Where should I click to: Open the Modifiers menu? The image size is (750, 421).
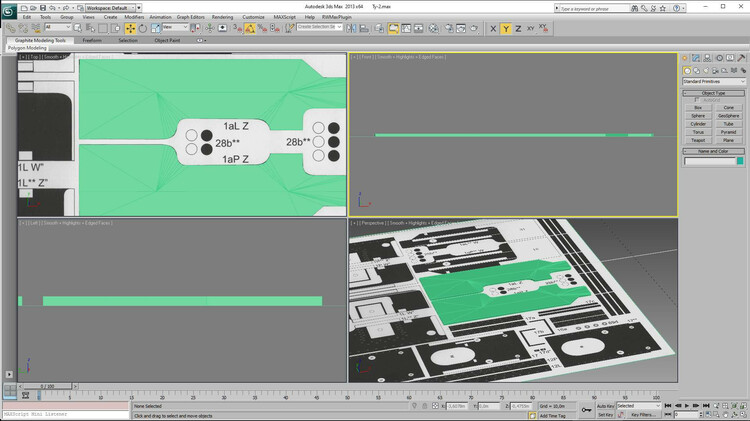[x=134, y=17]
